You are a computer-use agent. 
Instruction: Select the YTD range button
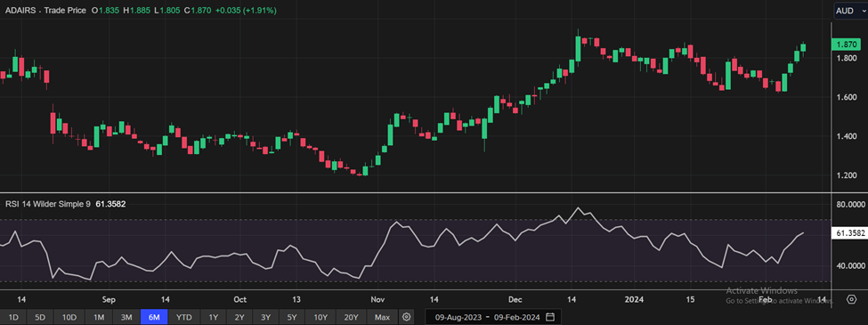coord(183,317)
